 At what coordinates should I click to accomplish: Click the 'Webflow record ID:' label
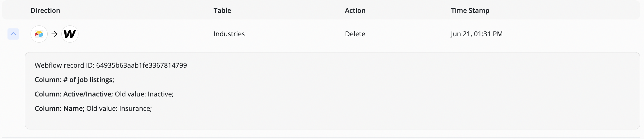tap(64, 65)
